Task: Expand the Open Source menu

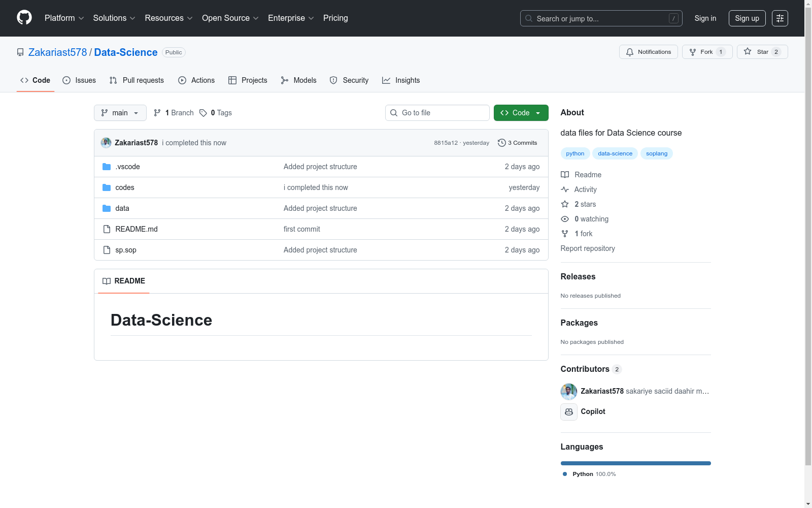Action: [230, 18]
